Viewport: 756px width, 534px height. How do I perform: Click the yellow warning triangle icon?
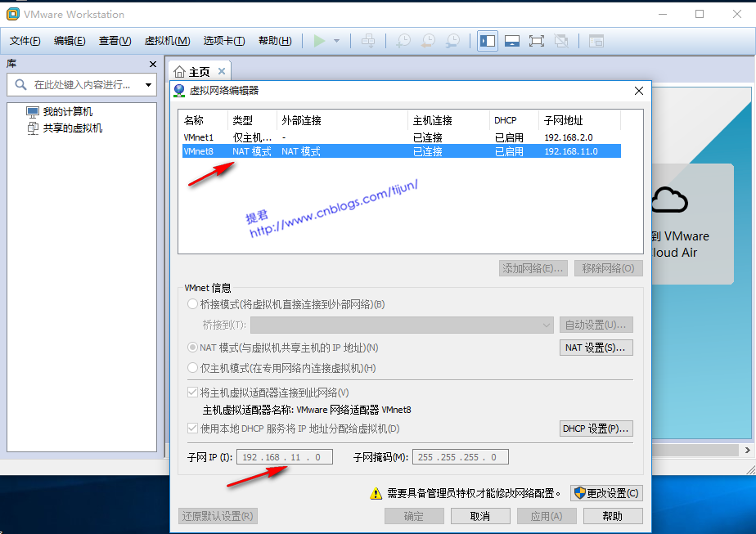coord(376,493)
